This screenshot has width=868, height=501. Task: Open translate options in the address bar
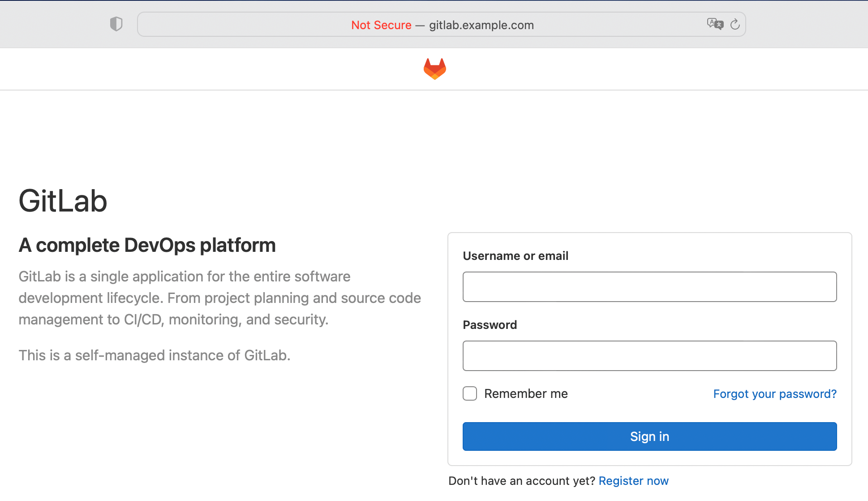pos(715,24)
